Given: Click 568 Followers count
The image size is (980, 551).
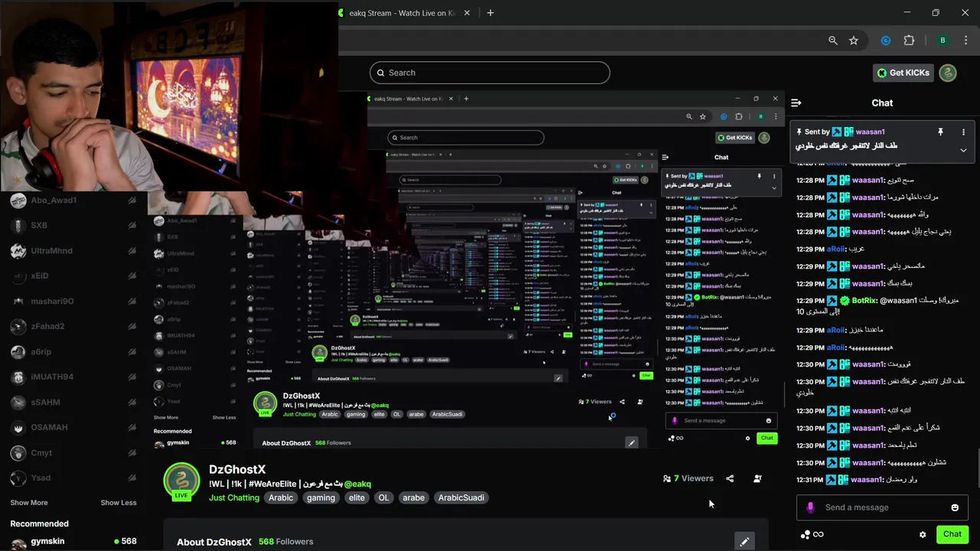Looking at the screenshot, I should coord(286,542).
